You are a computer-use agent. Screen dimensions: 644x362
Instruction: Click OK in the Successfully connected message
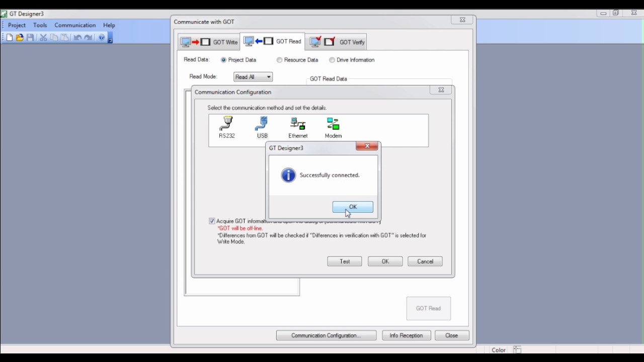(x=353, y=207)
